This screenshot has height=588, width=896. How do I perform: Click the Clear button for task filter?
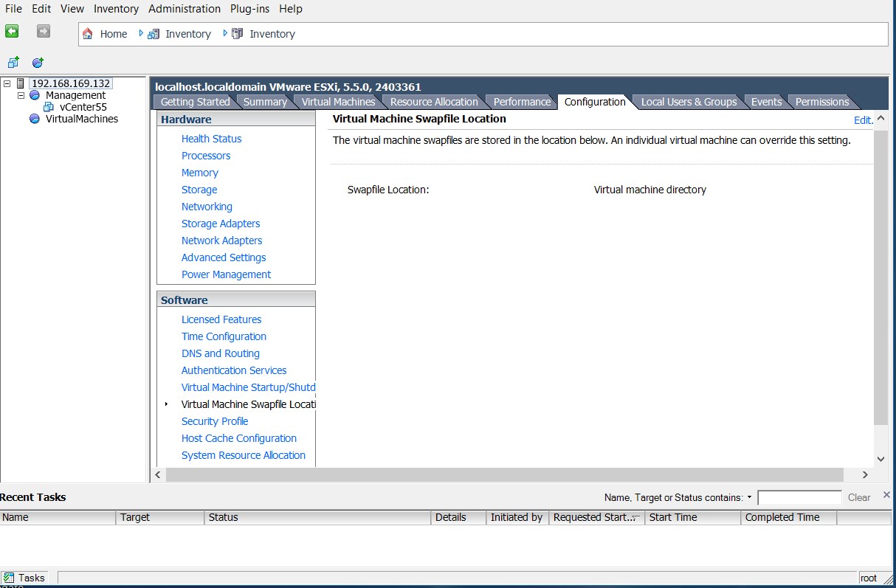coord(858,497)
